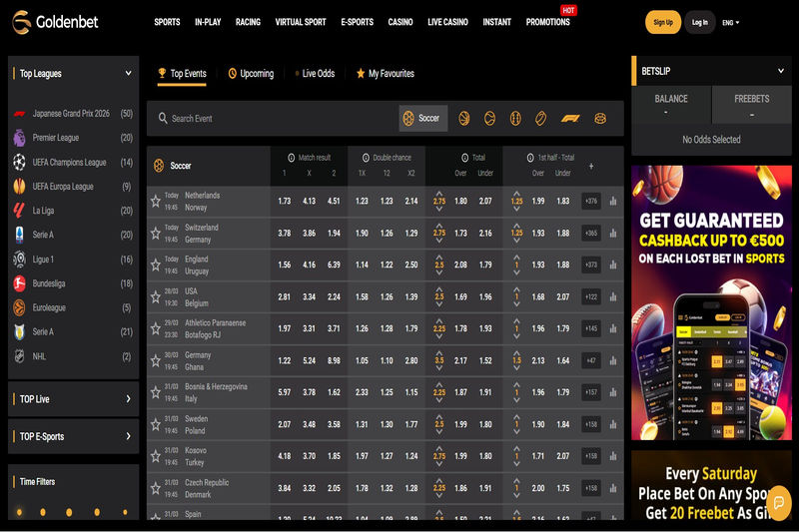The image size is (799, 532).
Task: Click the info icon next to Double chance
Action: pos(366,158)
